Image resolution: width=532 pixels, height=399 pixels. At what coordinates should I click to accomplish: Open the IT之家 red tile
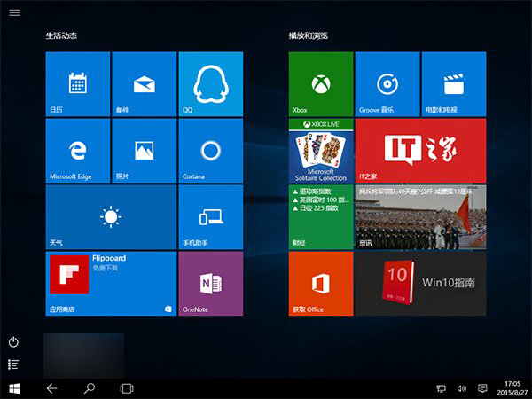pos(420,151)
